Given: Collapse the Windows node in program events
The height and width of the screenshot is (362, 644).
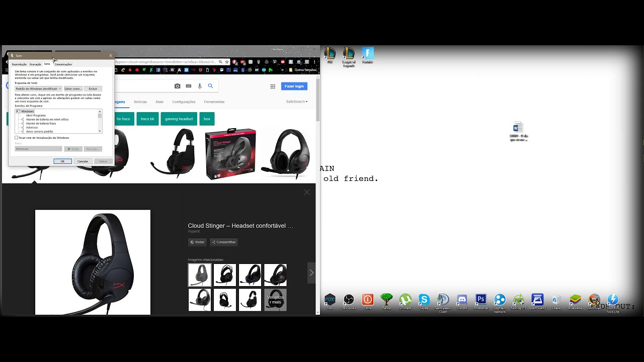Looking at the screenshot, I should (x=18, y=111).
